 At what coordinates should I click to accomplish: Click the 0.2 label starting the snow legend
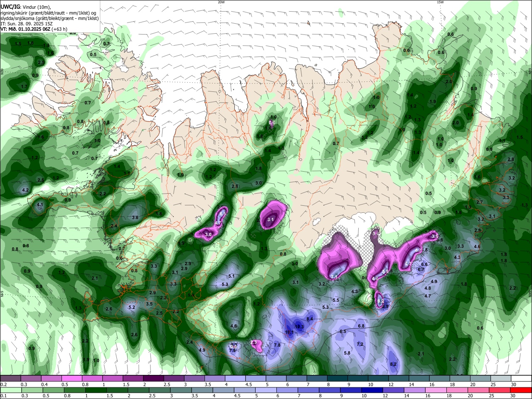(x=3, y=384)
